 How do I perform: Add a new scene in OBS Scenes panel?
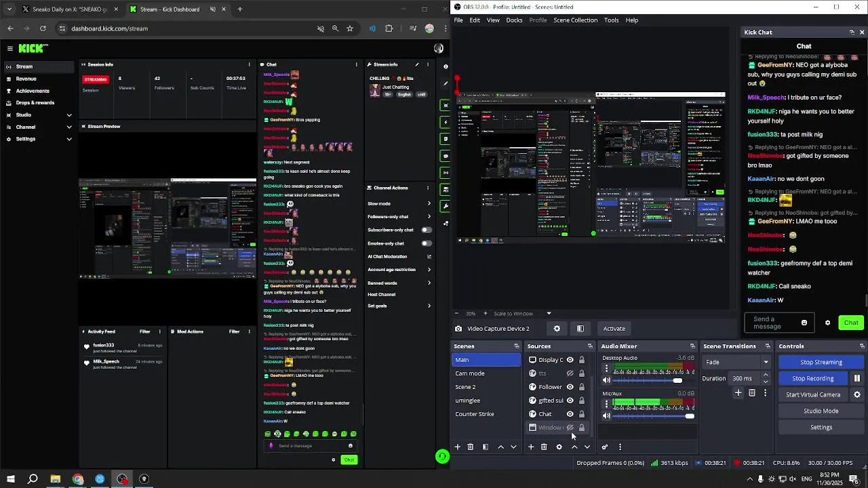point(457,447)
